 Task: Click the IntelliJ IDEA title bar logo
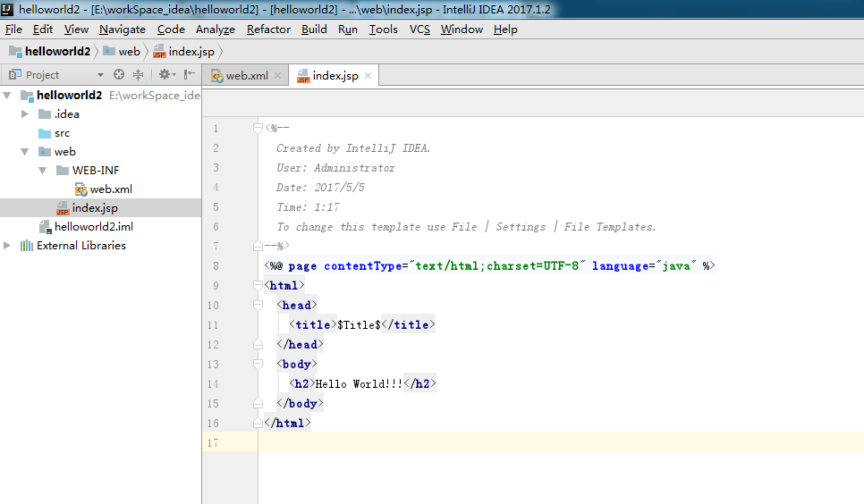[7, 9]
